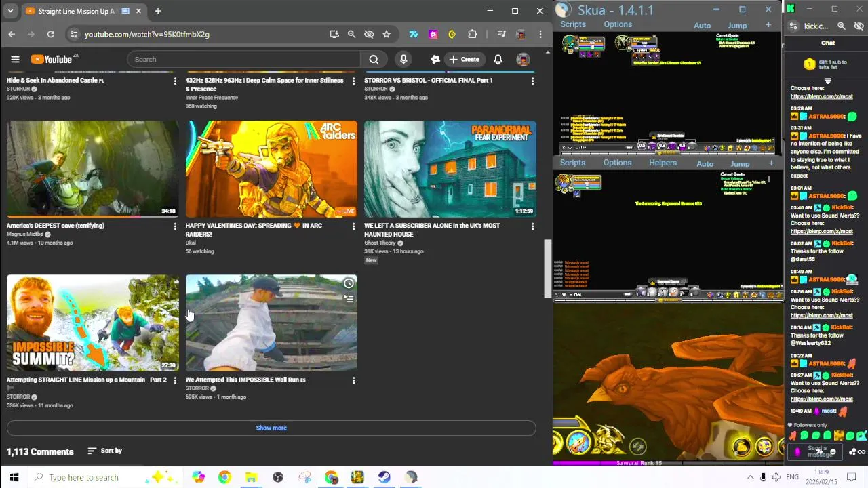Open Scripts menu in upper Skua window
Image resolution: width=868 pixels, height=488 pixels.
(573, 24)
